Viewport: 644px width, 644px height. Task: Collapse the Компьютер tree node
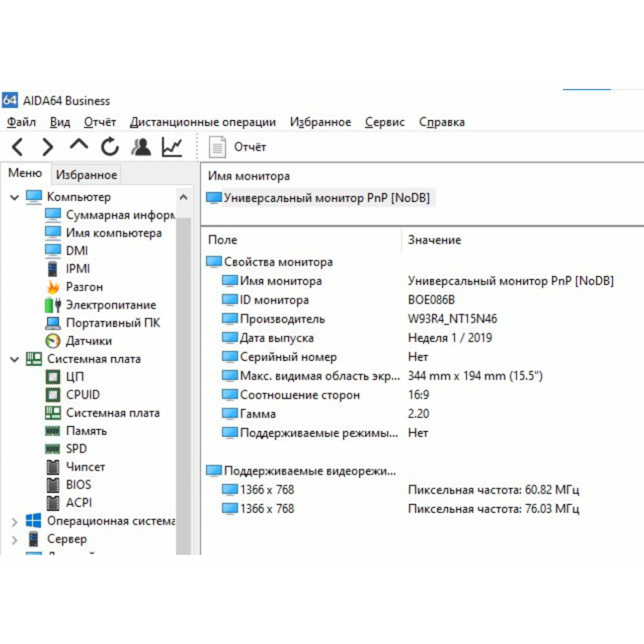coord(14,197)
